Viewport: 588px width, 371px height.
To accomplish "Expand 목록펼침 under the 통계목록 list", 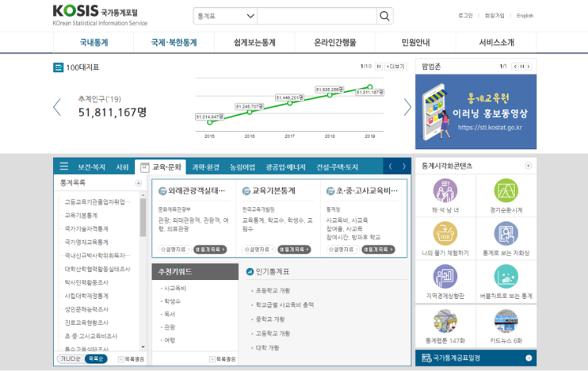I will point(131,359).
